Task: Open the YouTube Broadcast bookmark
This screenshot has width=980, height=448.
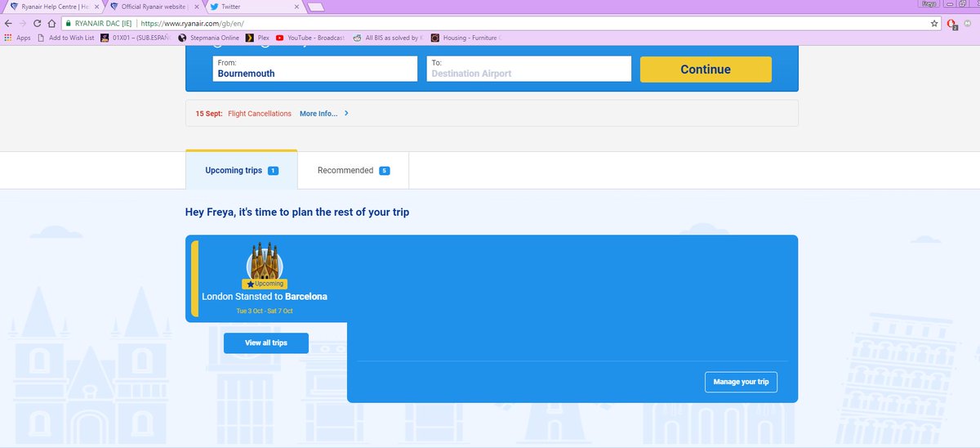Action: [x=310, y=38]
